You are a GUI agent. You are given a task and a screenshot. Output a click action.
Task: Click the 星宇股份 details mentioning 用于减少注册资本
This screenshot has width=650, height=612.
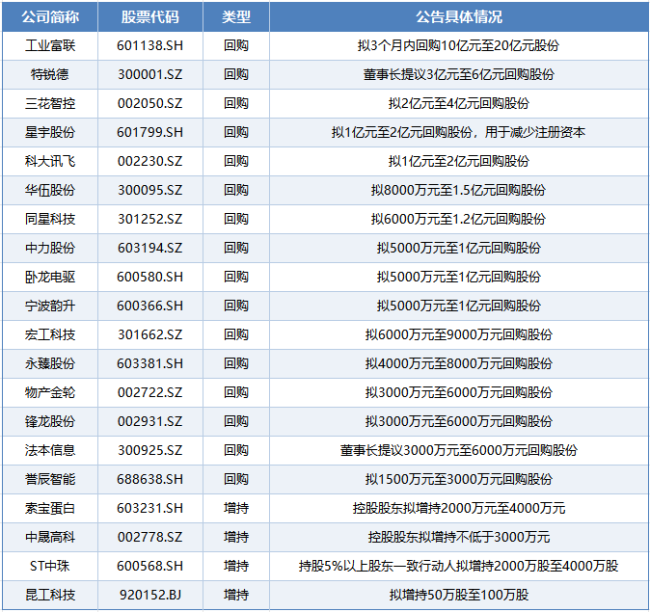[458, 132]
